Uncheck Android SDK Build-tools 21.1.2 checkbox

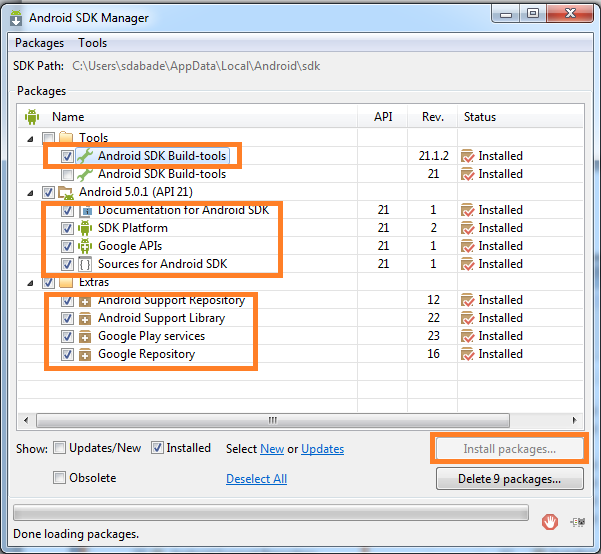[x=67, y=156]
